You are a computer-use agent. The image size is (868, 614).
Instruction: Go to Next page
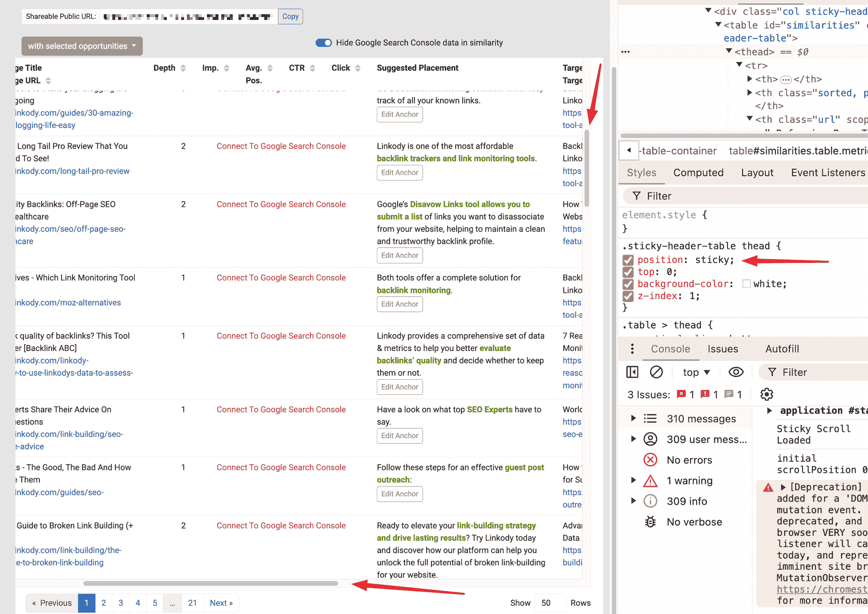click(x=221, y=603)
